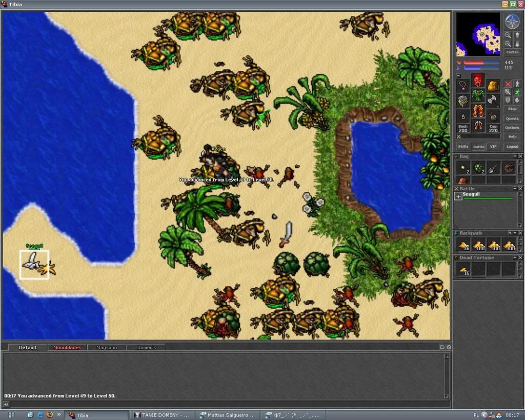Click the red health bar
The height and width of the screenshot is (420, 525).
481,63
